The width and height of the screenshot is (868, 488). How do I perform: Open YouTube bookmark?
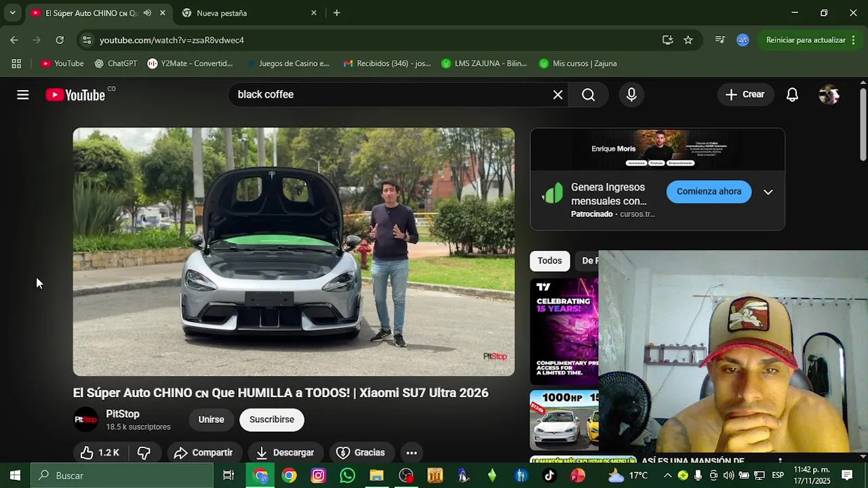coord(62,64)
